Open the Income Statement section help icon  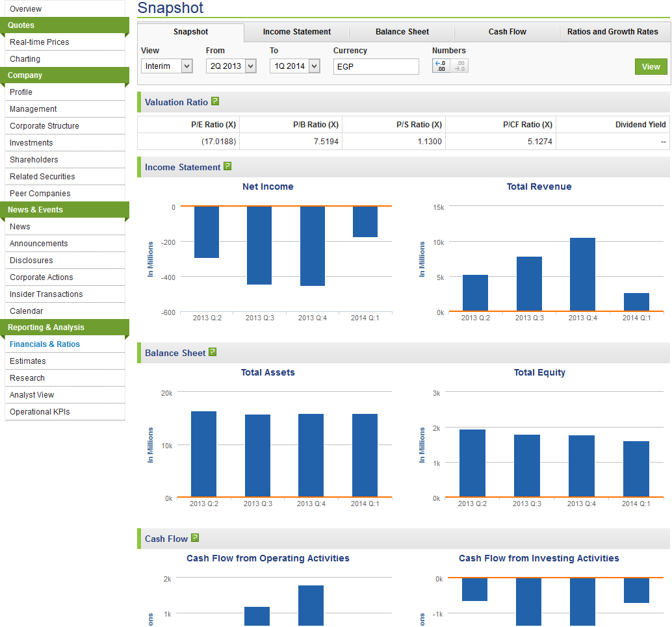(227, 166)
